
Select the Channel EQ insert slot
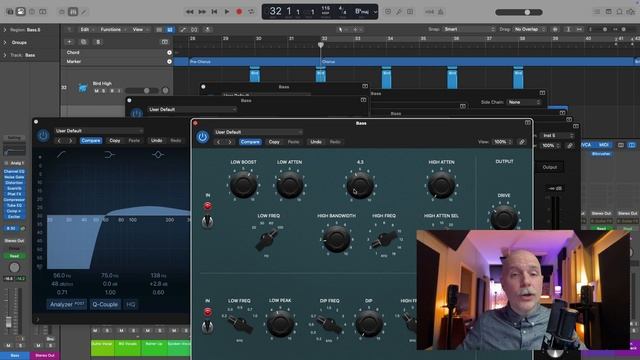[14, 171]
